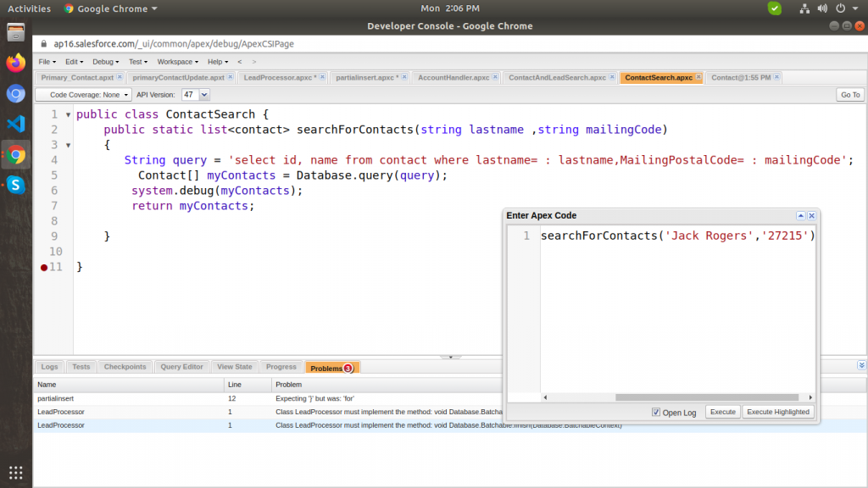Click the Execute button

pos(722,412)
